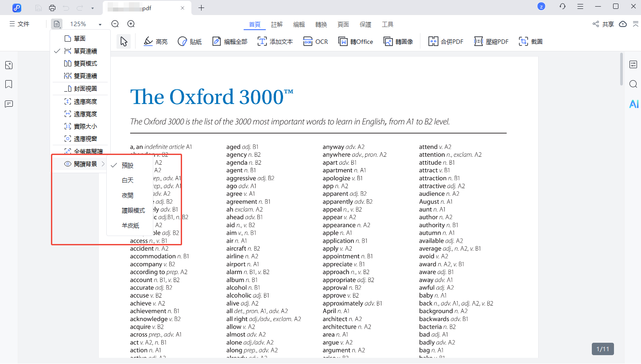The width and height of the screenshot is (641, 364).
Task: Click the redo arrow icon
Action: click(x=80, y=8)
